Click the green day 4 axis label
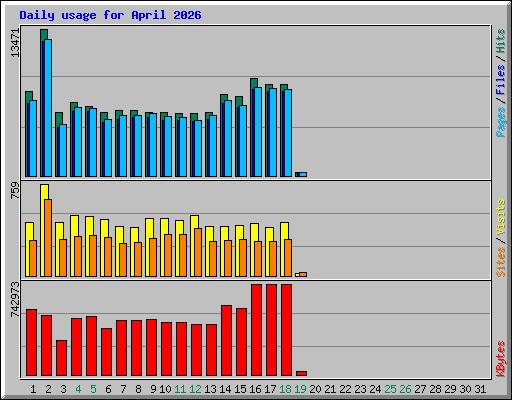The width and height of the screenshot is (512, 400). coord(78,389)
